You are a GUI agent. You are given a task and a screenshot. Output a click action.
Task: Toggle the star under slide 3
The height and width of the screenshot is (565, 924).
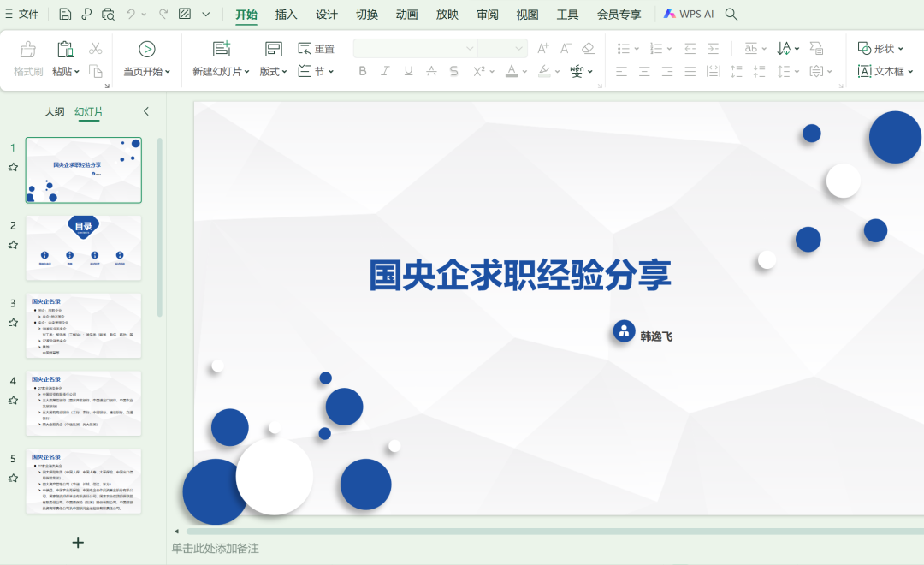[13, 323]
